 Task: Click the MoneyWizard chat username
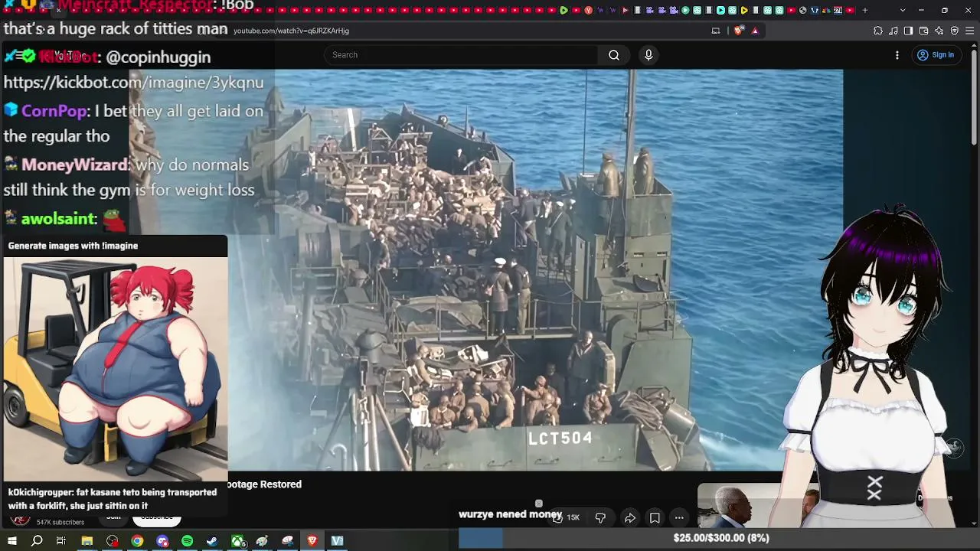[75, 165]
